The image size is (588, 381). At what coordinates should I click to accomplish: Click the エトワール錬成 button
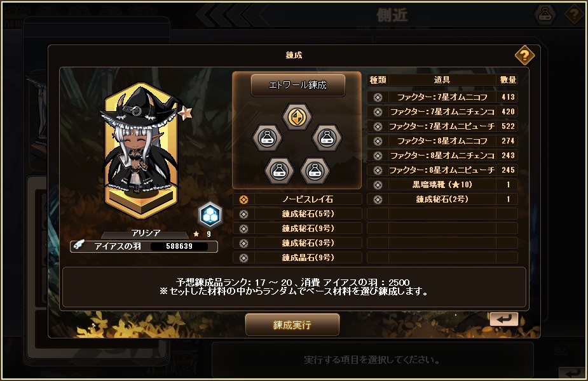tap(297, 86)
